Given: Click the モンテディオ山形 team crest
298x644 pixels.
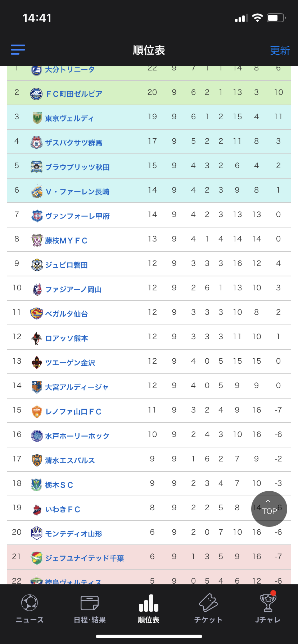Looking at the screenshot, I should (37, 533).
